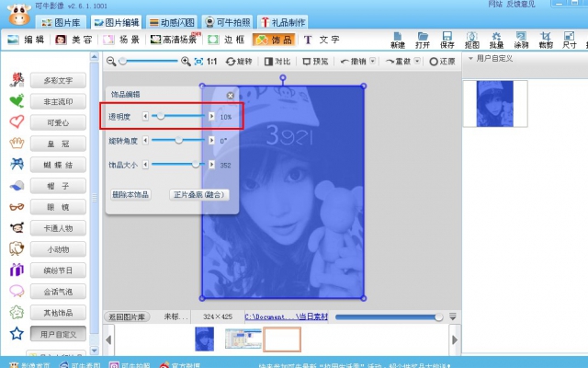Click the thumbnail size slider handle
Image resolution: width=588 pixels, height=368 pixels.
[439, 317]
